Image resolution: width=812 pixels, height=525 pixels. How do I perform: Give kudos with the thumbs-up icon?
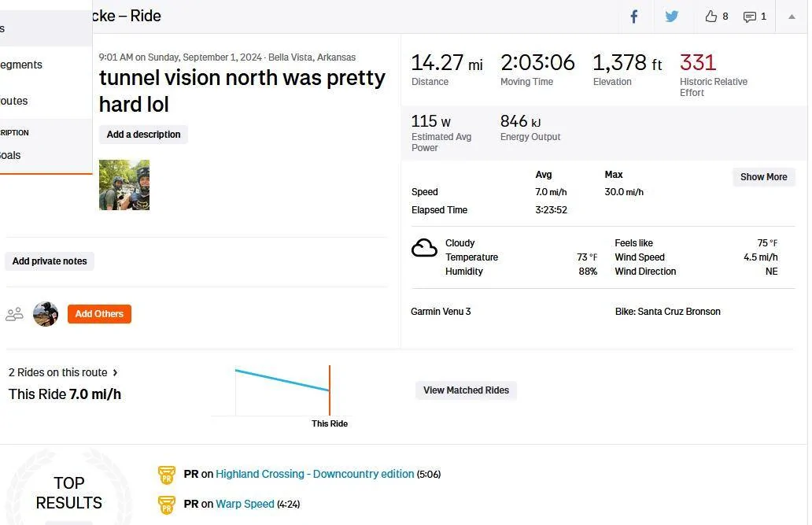[x=711, y=17]
